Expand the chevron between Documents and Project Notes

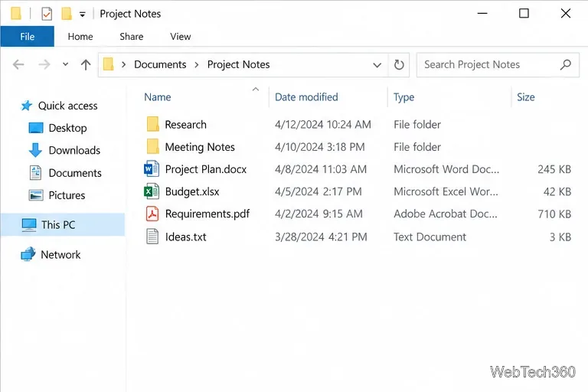[197, 64]
